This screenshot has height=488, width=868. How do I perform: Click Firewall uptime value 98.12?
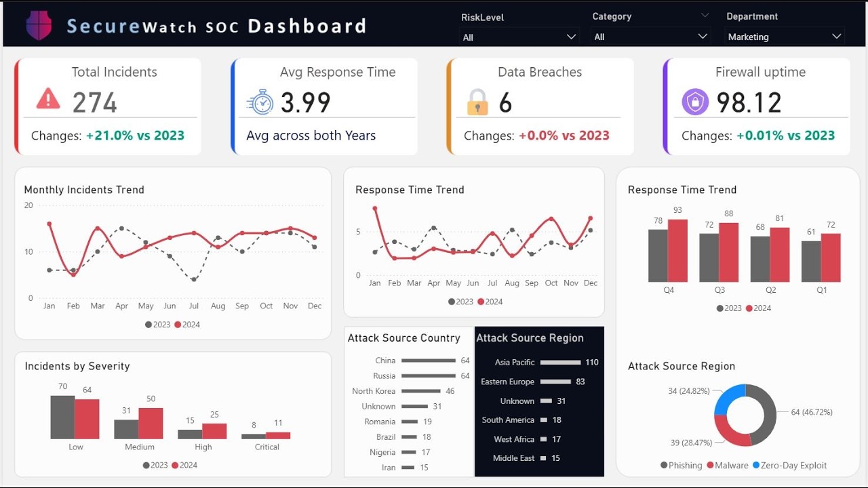pos(749,103)
